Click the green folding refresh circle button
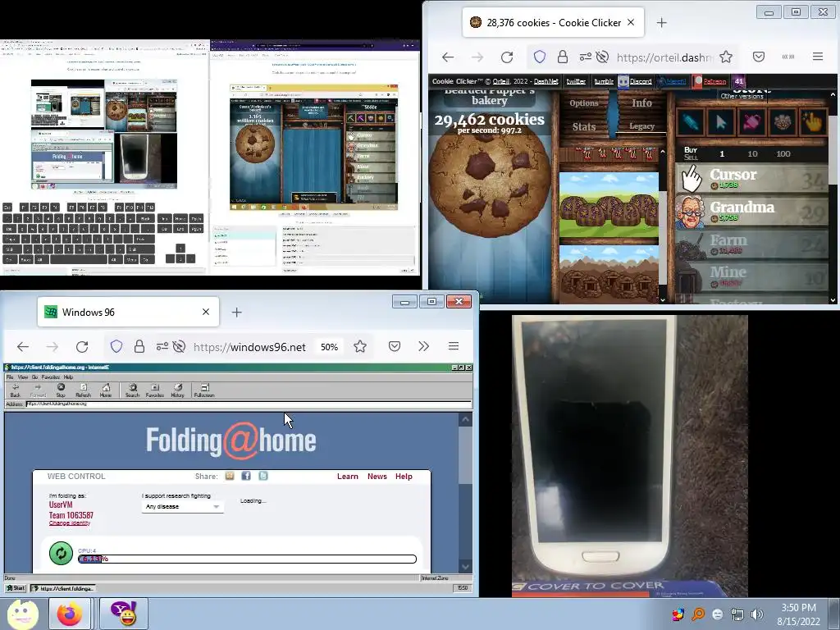 (x=61, y=554)
